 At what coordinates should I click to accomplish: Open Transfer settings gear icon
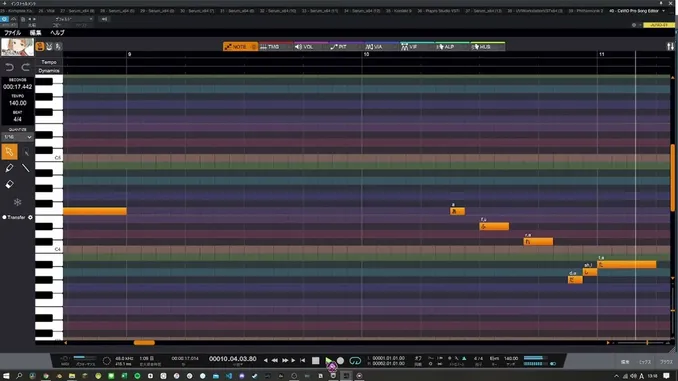[x=30, y=217]
